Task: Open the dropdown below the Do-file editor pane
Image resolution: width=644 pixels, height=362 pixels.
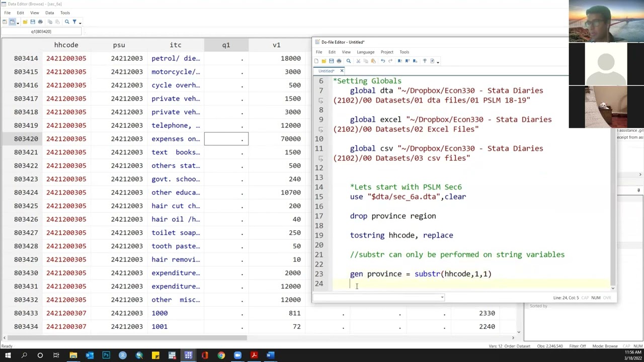Action: [x=442, y=297]
